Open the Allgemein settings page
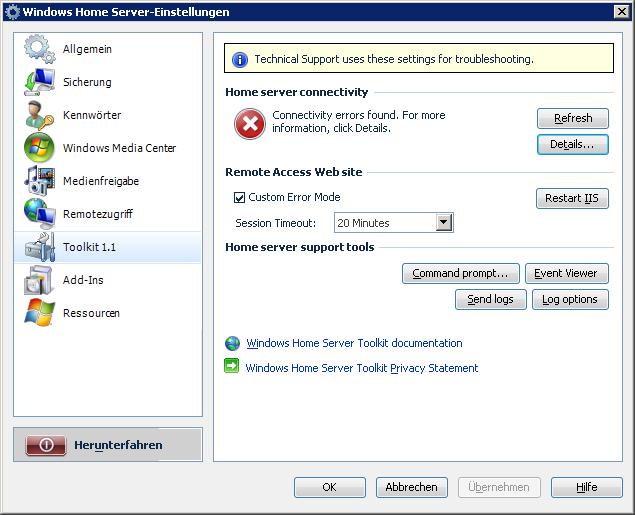635x515 pixels. coord(108,49)
